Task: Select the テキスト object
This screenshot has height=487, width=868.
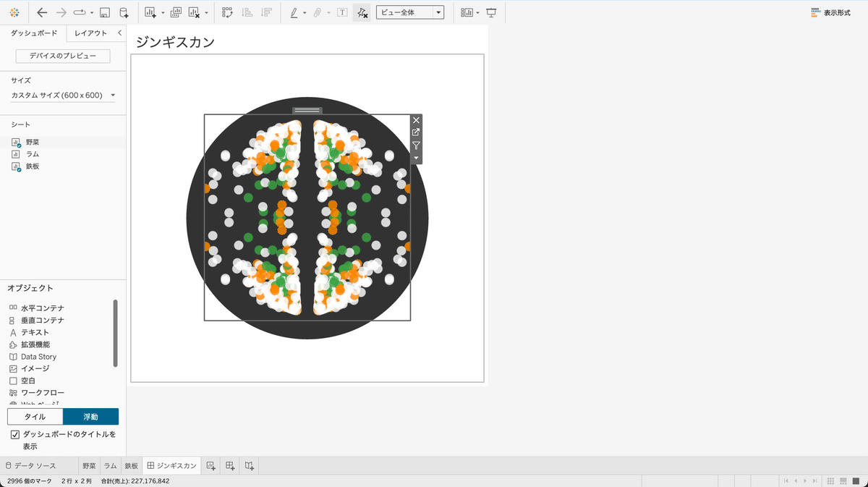Action: point(29,332)
